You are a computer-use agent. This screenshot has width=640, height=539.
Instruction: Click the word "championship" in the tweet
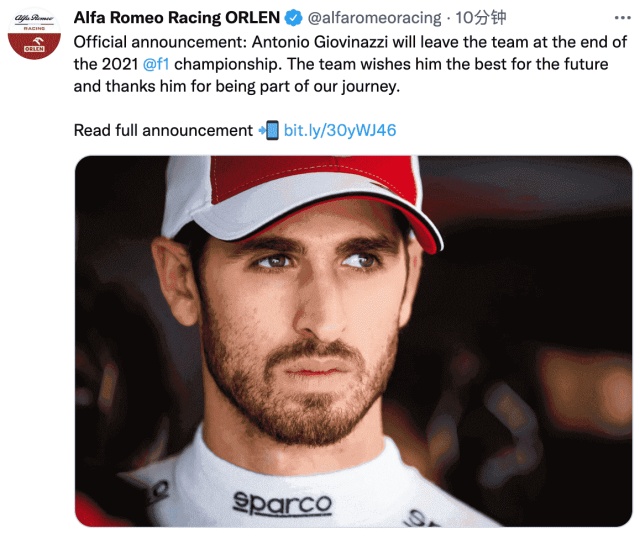[236, 63]
